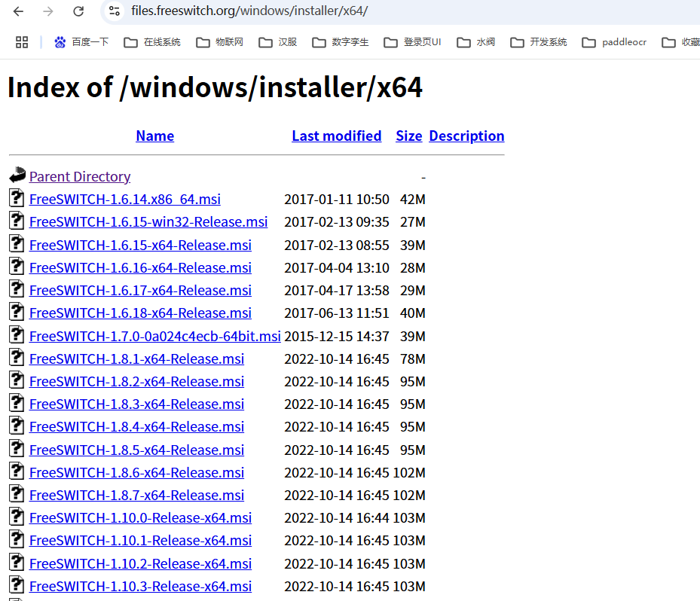Viewport: 700px width, 601px height.
Task: Click file icon beside FreeSWITCH-1.8.2-x64-Release.msi
Action: point(17,380)
